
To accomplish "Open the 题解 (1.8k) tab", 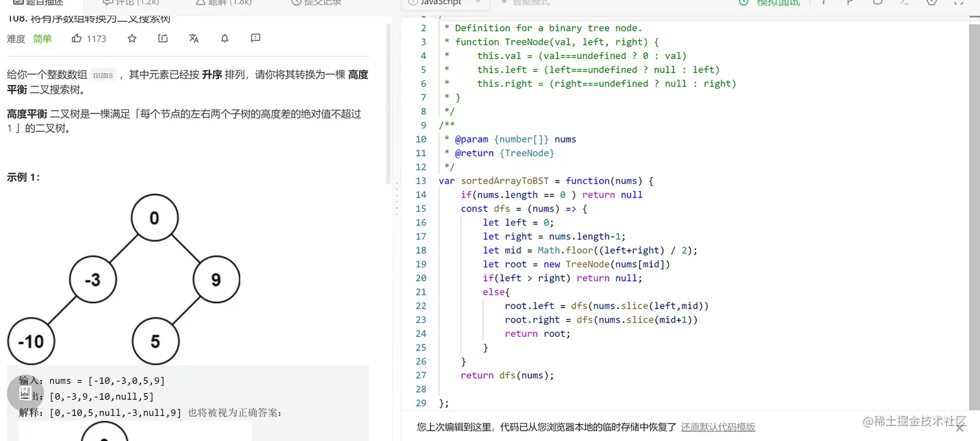I will (x=222, y=3).
